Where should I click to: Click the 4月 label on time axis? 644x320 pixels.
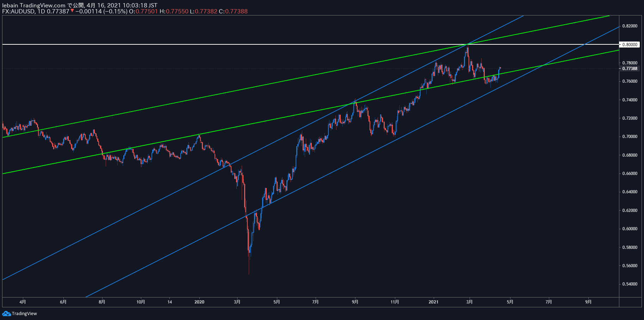[x=23, y=302]
